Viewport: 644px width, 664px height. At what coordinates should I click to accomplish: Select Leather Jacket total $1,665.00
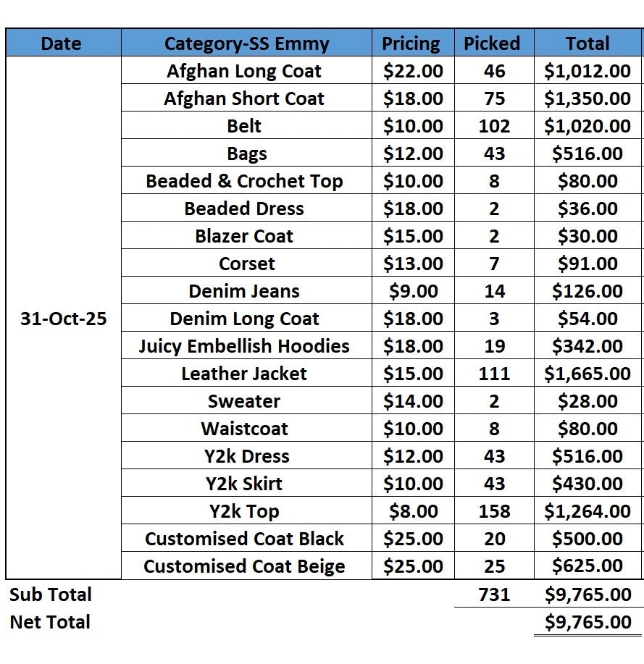(x=587, y=373)
